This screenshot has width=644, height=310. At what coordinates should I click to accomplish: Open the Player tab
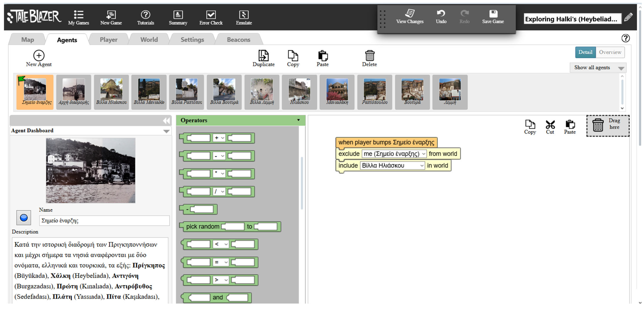pos(109,40)
